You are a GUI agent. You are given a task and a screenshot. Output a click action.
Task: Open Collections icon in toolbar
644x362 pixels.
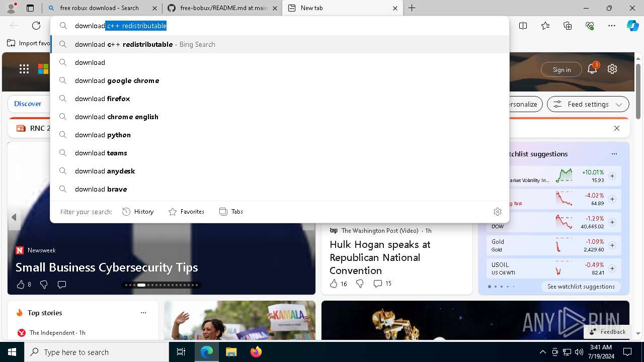[568, 26]
